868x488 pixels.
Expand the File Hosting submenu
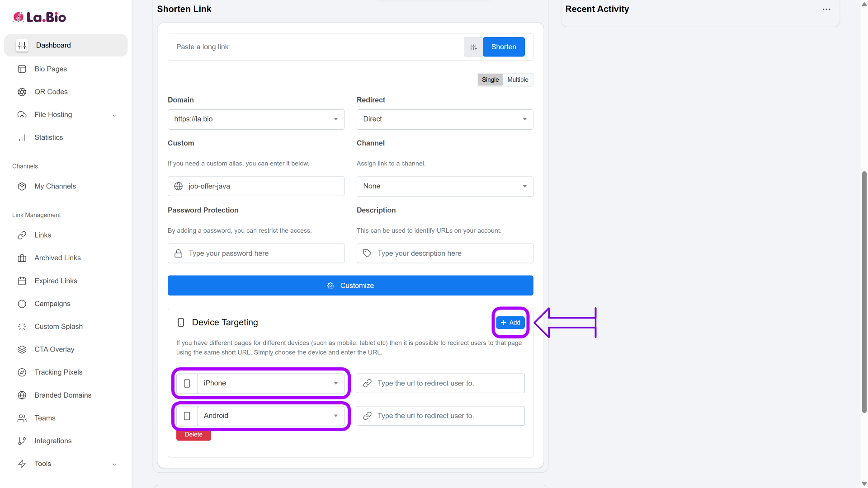pyautogui.click(x=114, y=115)
